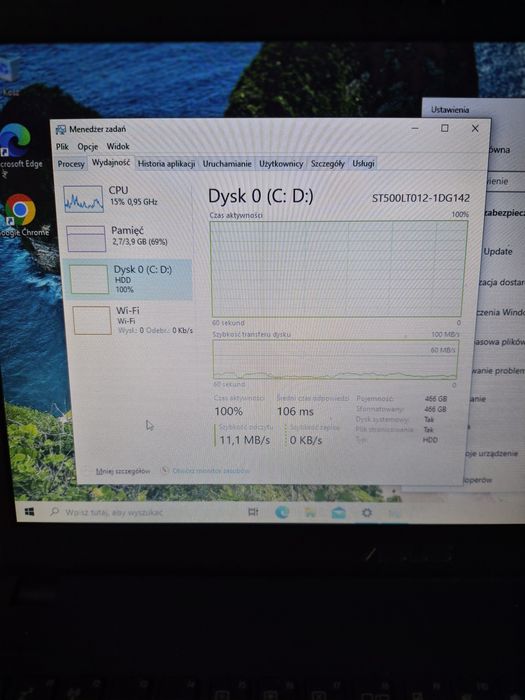Click the 60 MB/s graph marker label
The width and height of the screenshot is (525, 700).
click(443, 350)
